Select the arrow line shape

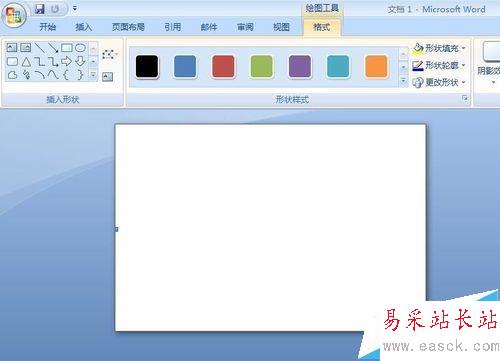(53, 48)
